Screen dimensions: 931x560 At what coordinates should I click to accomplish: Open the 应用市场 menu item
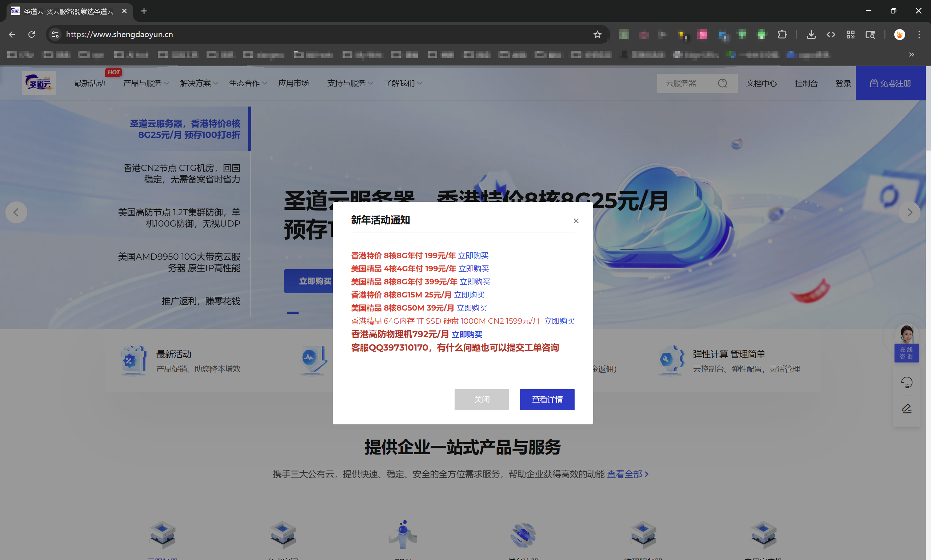pos(293,83)
